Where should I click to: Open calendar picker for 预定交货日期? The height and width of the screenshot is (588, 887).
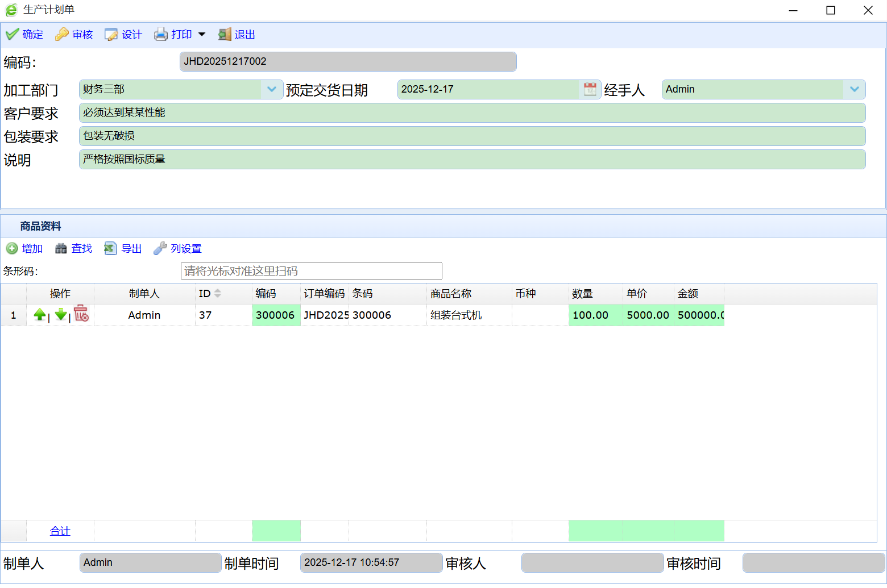point(590,89)
